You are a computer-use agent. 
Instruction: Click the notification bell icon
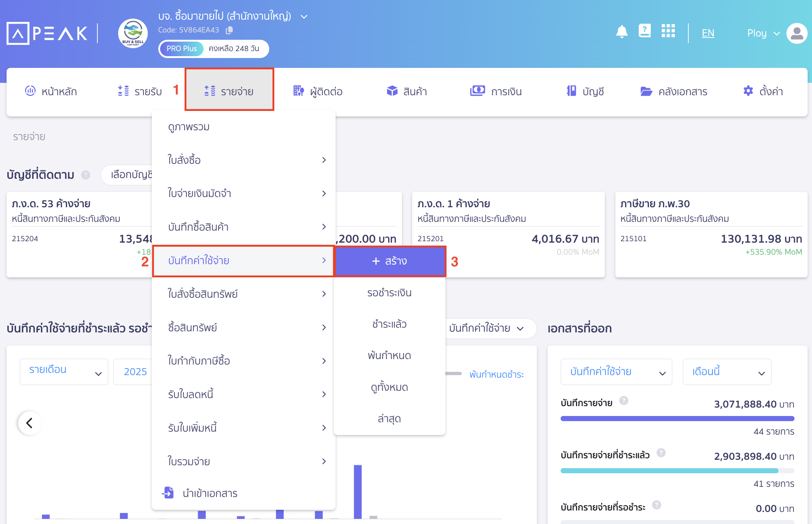[622, 32]
